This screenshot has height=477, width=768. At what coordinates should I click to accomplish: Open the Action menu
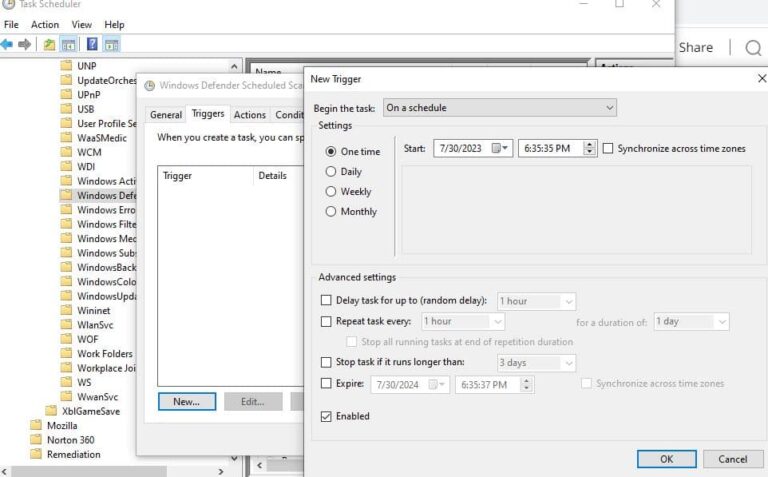[x=45, y=24]
